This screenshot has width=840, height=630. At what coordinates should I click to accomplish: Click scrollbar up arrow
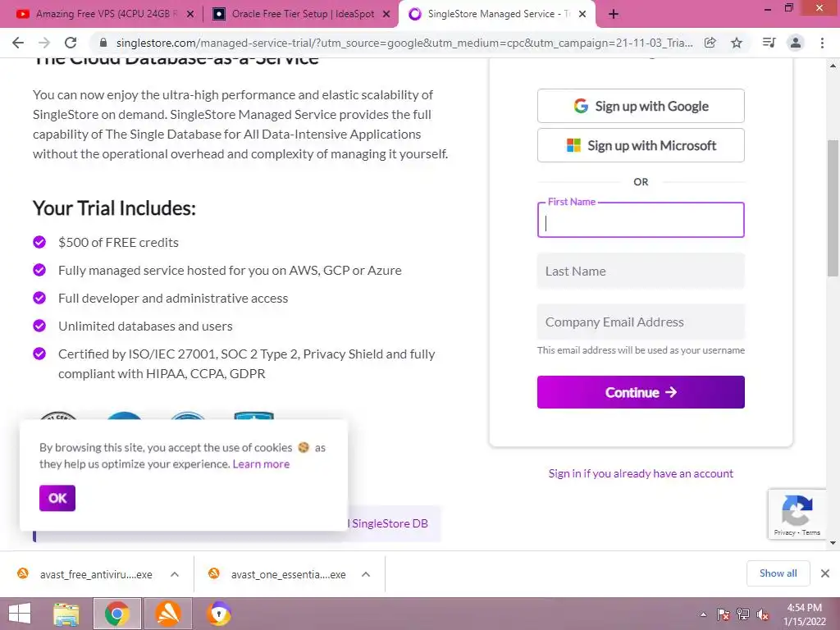(x=833, y=66)
